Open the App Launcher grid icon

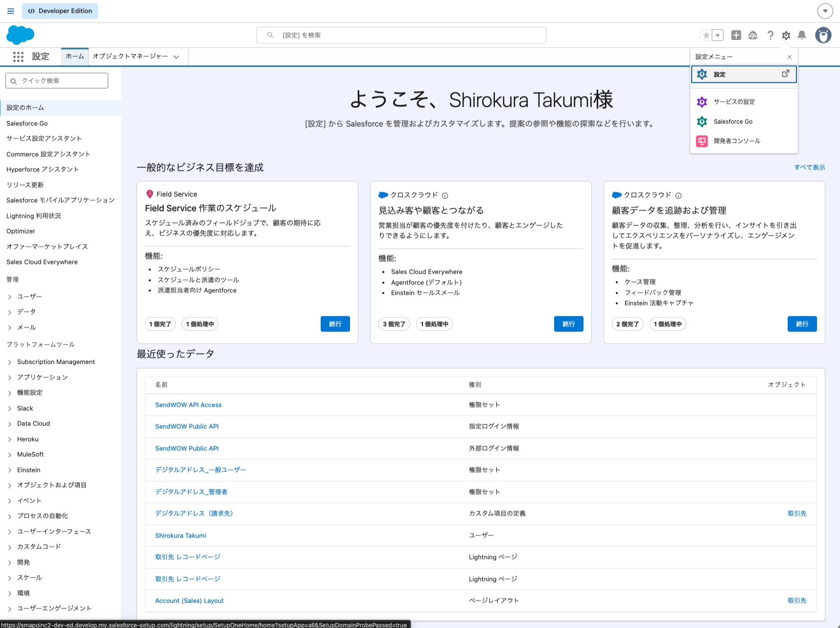coord(18,57)
